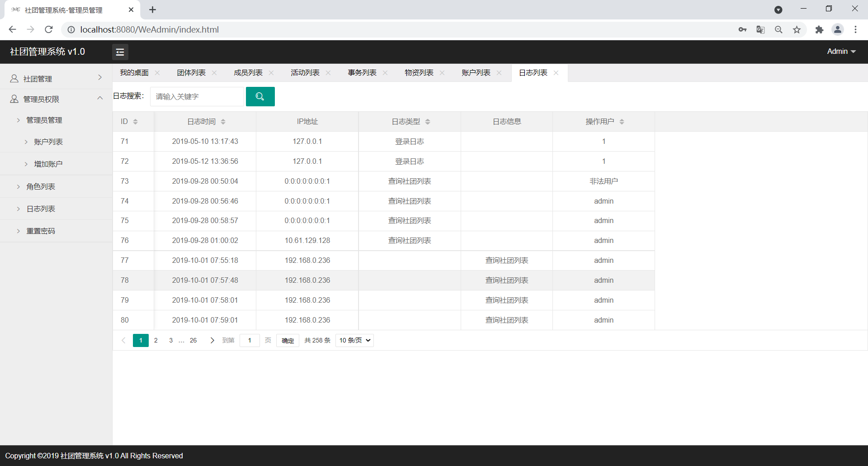This screenshot has width=868, height=466.
Task: Open 增加账户 in the sidebar
Action: pos(56,164)
